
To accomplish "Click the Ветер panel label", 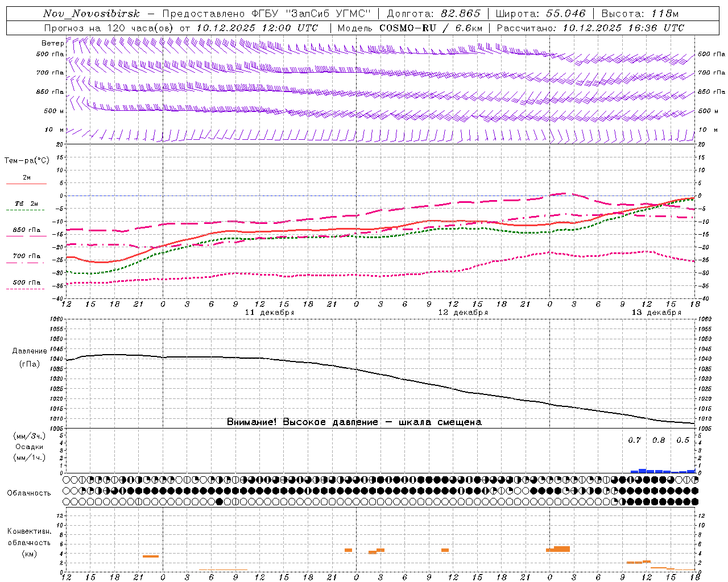I will click(52, 43).
